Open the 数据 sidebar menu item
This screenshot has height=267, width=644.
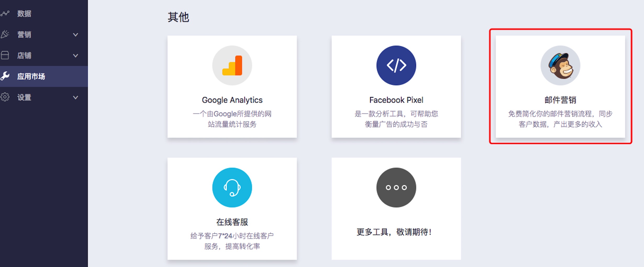pos(44,13)
